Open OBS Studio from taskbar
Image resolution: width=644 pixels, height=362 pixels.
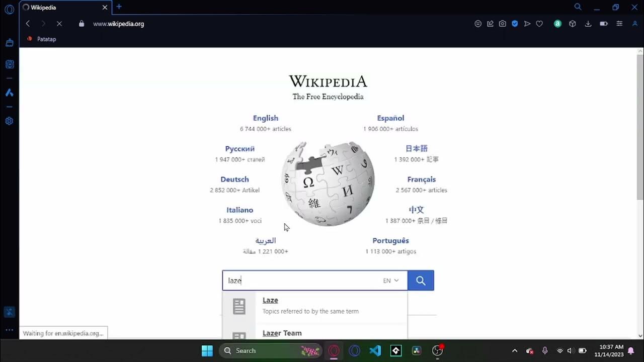437,350
